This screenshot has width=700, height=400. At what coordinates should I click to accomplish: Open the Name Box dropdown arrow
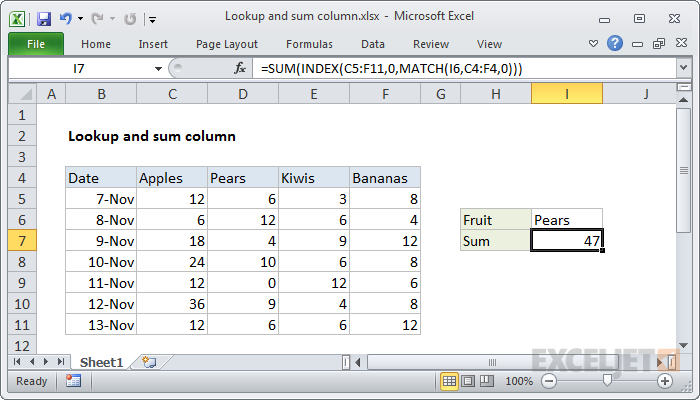coord(158,69)
